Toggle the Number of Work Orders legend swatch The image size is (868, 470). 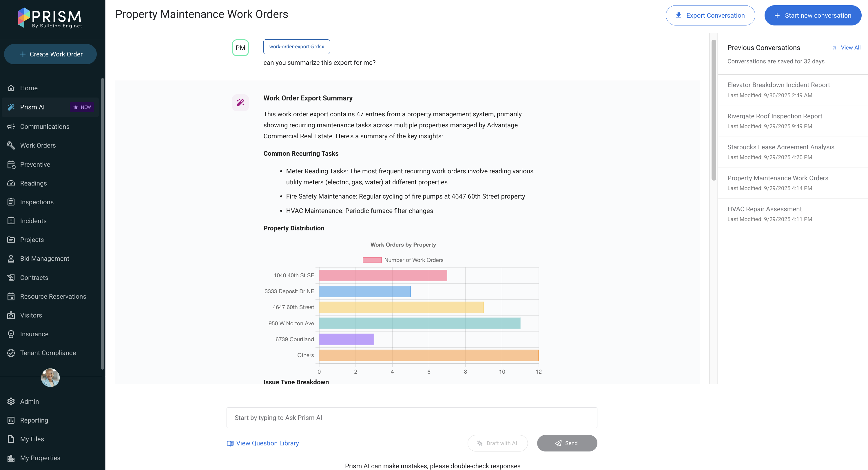[x=372, y=260]
